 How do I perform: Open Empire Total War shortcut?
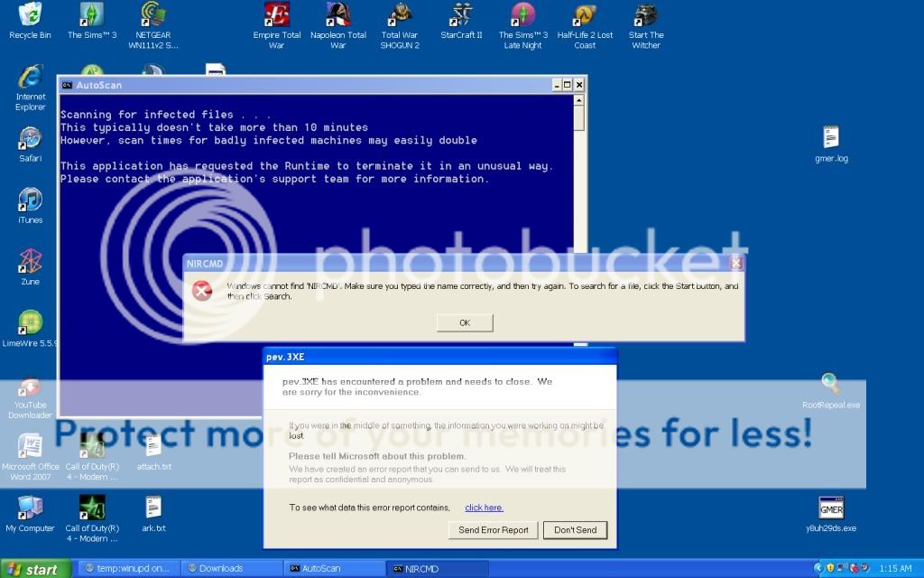click(x=276, y=15)
